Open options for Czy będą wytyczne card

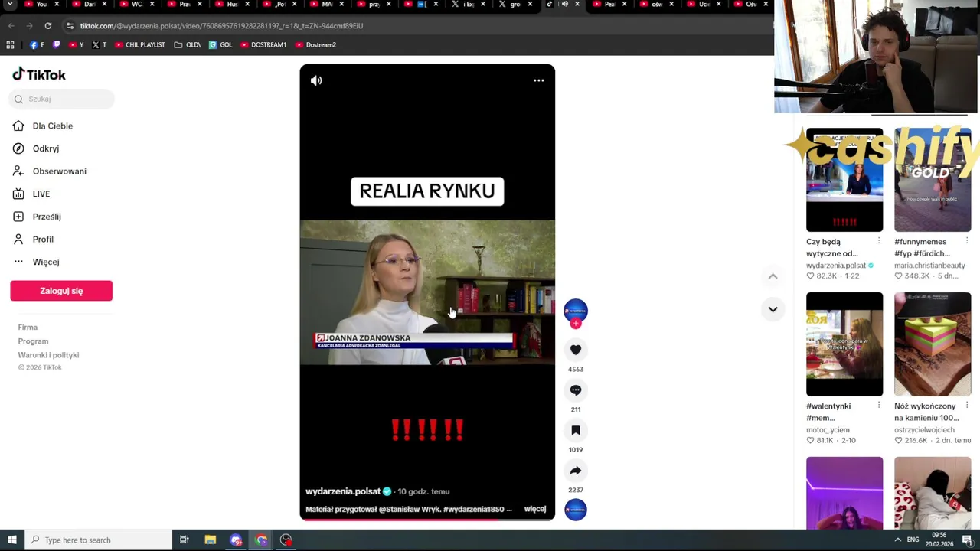(x=879, y=241)
